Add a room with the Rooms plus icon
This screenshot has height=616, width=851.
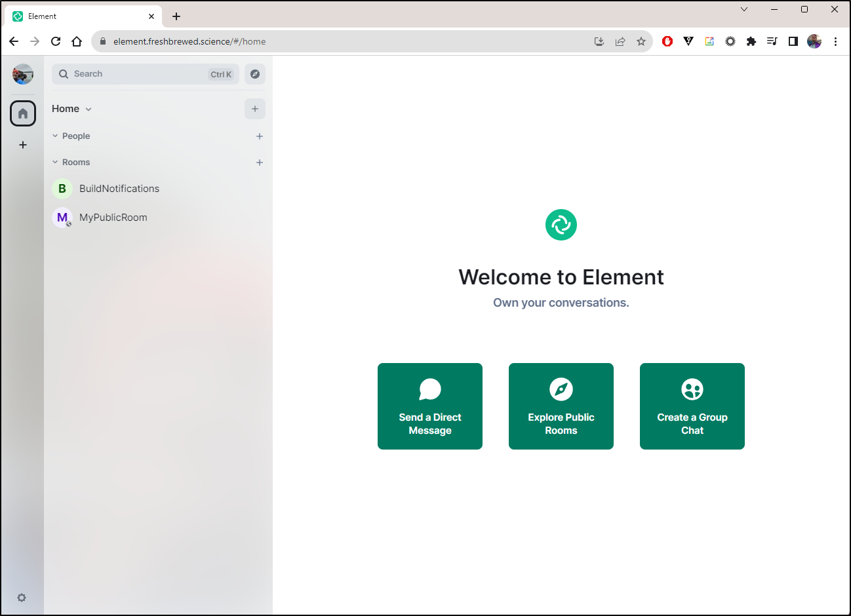pyautogui.click(x=260, y=163)
